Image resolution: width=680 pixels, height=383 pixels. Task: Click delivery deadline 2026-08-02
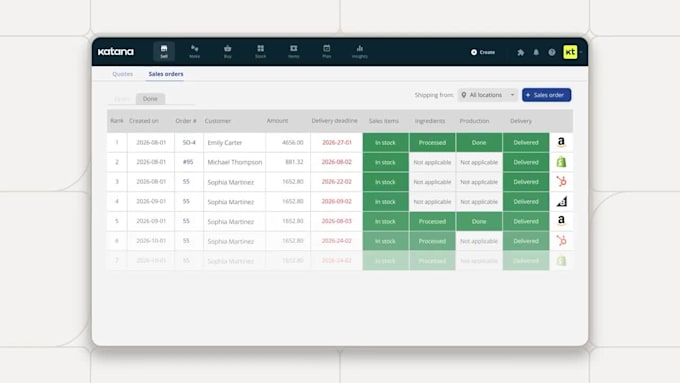pyautogui.click(x=337, y=162)
